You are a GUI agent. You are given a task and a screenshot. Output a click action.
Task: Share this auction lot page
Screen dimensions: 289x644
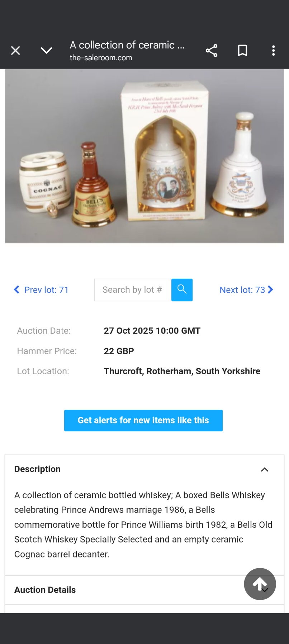click(x=212, y=51)
